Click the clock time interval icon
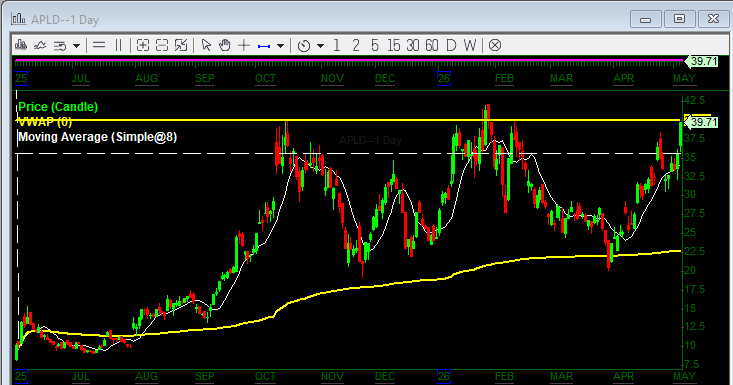733x385 pixels. click(304, 46)
